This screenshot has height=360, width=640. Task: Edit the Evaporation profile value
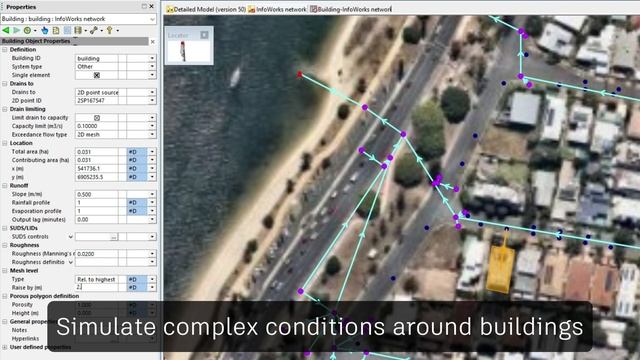(96, 211)
